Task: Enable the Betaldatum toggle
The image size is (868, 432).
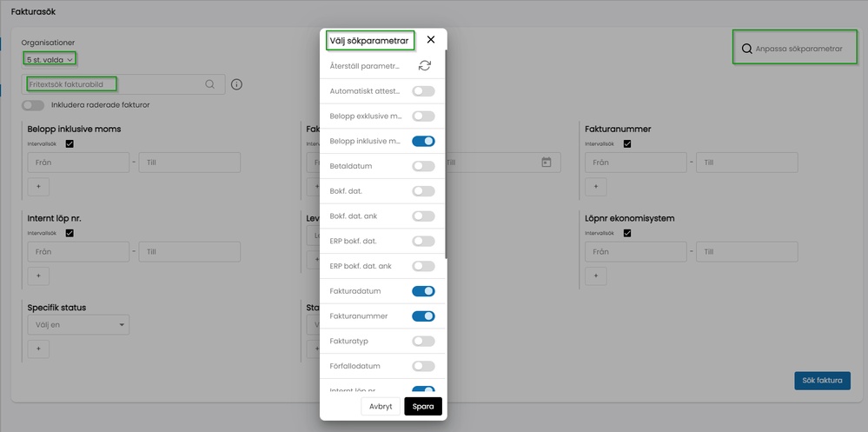Action: (x=423, y=166)
